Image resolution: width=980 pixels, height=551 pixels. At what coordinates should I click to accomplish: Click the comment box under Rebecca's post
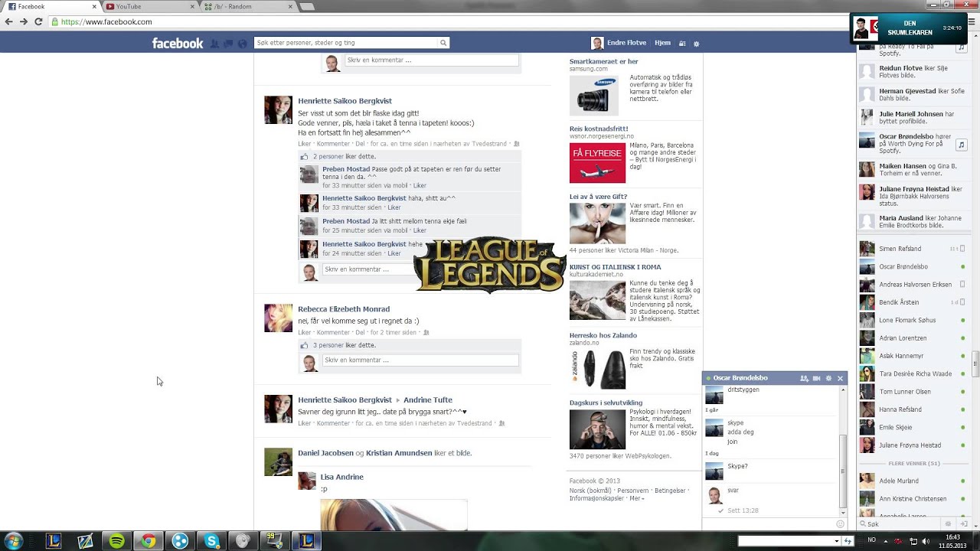pos(420,360)
